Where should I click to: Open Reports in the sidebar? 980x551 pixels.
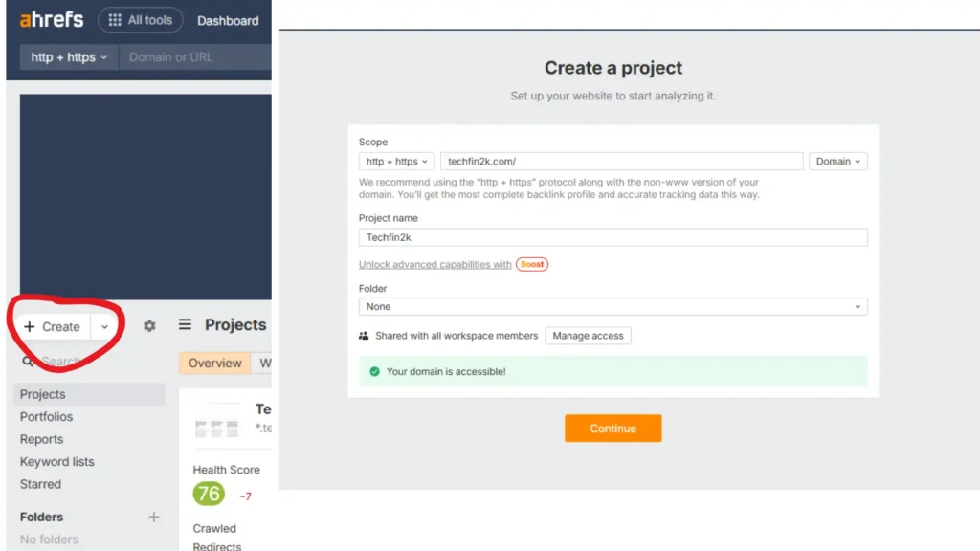click(x=41, y=439)
